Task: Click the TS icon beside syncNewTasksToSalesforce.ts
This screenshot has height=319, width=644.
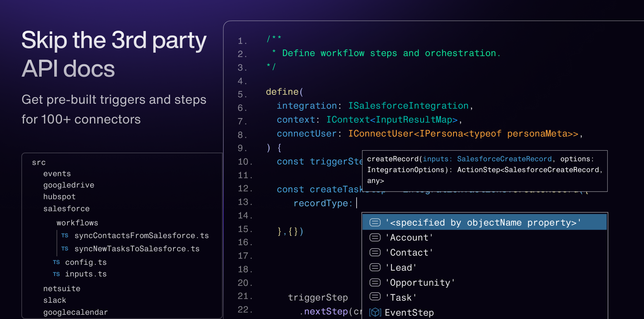Action: click(65, 249)
